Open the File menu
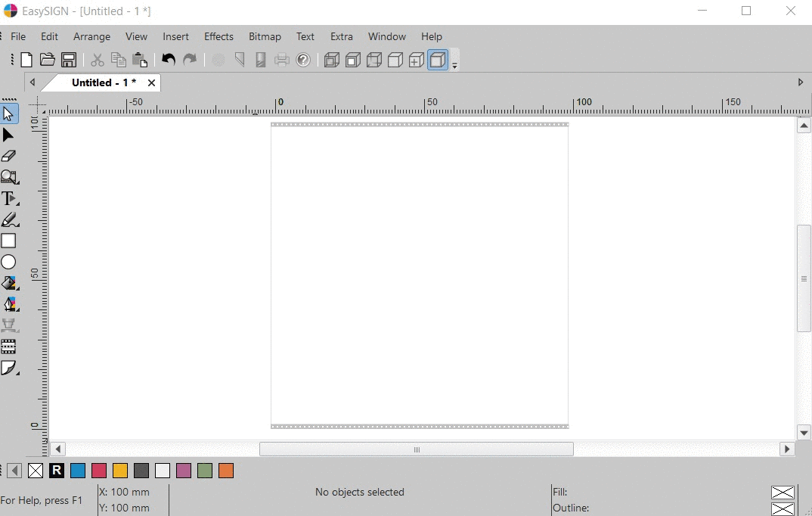 coord(18,37)
